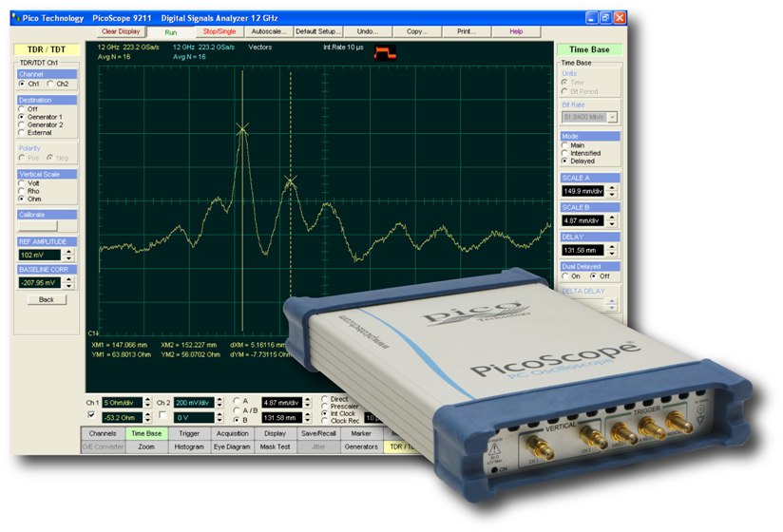The height and width of the screenshot is (532, 783).
Task: Set Destination to Generator 2
Action: tap(22, 124)
